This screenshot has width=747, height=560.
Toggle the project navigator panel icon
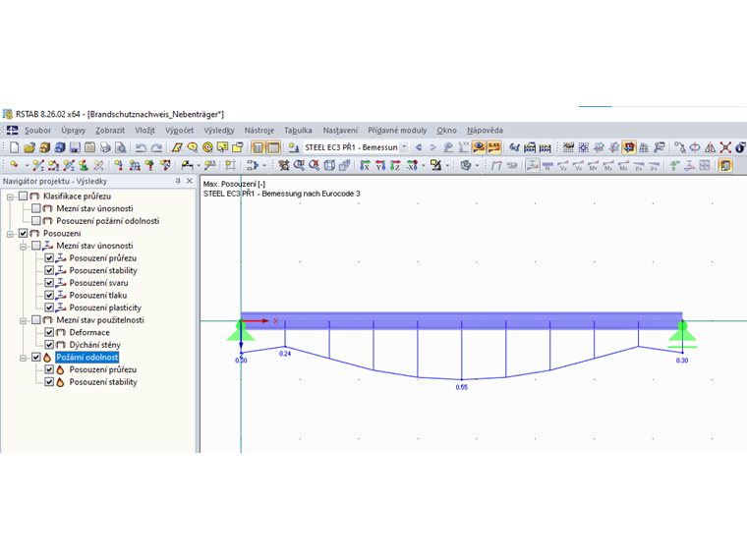(258, 147)
